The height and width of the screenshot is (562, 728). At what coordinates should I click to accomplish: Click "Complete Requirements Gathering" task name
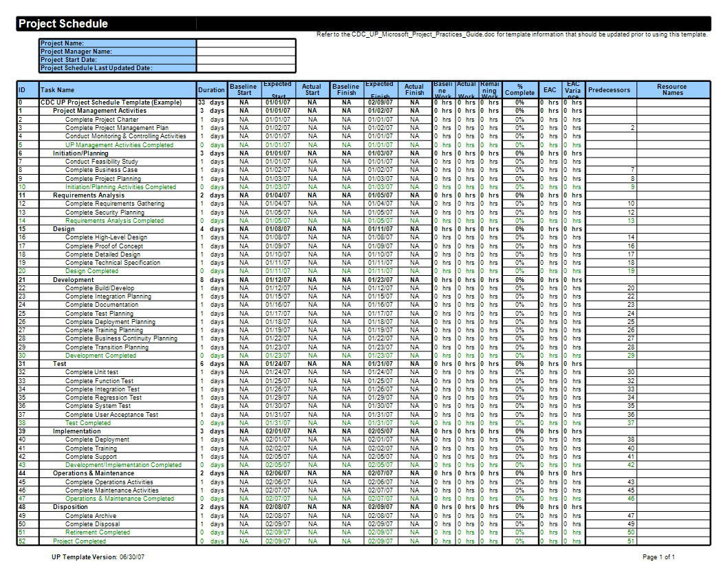tap(115, 204)
